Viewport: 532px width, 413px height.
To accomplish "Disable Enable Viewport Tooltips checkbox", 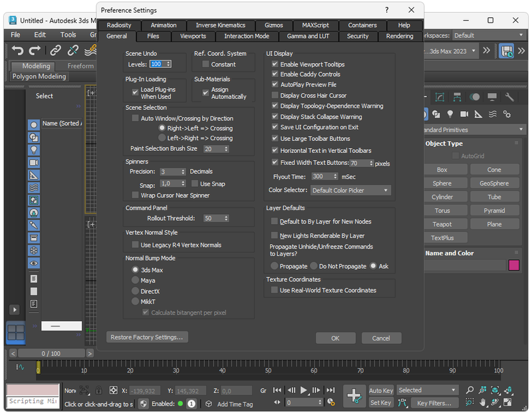I will [275, 65].
